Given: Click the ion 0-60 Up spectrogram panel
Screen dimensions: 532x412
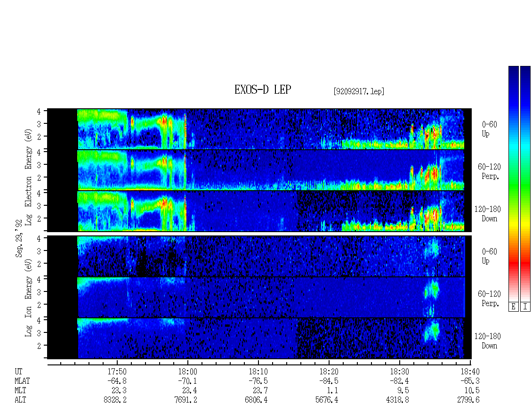Looking at the screenshot, I should [x=259, y=256].
